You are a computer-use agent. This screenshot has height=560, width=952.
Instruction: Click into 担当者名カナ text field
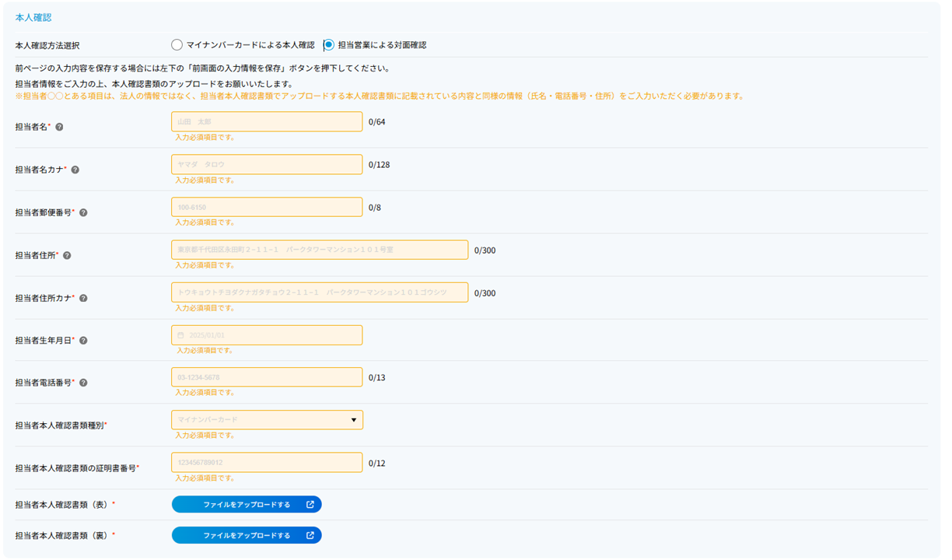pos(266,164)
